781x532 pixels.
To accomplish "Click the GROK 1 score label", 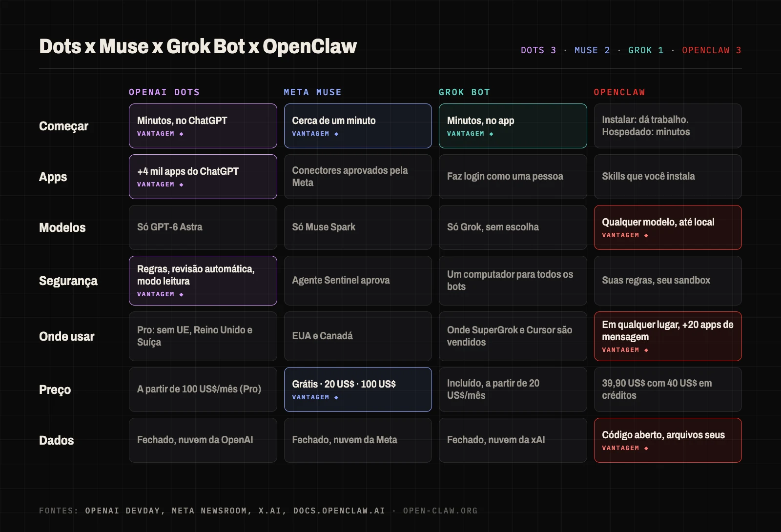I will click(646, 50).
